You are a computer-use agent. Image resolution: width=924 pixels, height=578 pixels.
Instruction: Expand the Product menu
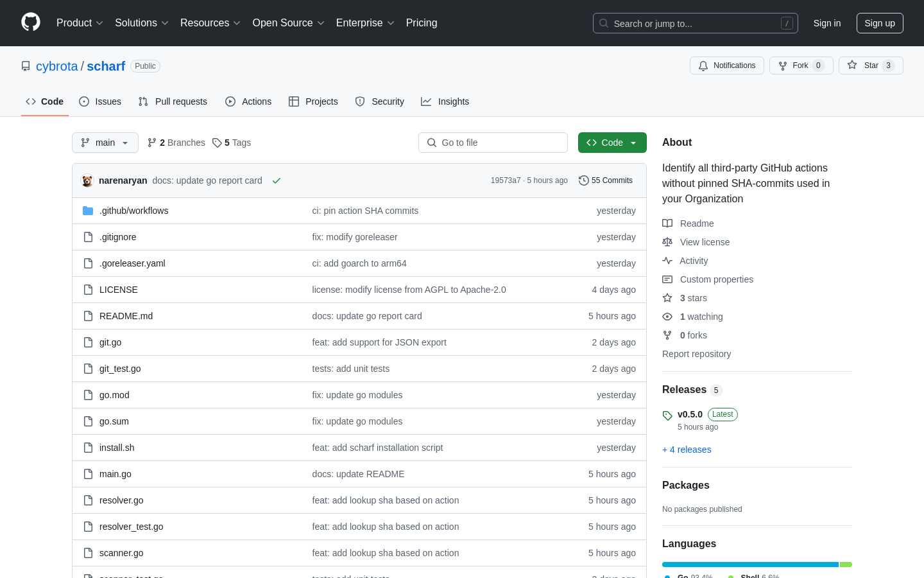(x=80, y=22)
